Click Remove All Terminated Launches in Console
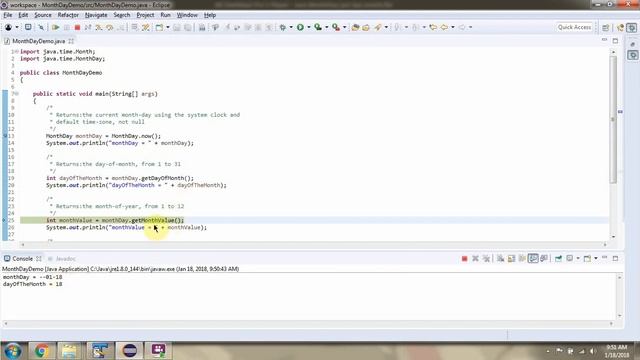 (x=486, y=258)
